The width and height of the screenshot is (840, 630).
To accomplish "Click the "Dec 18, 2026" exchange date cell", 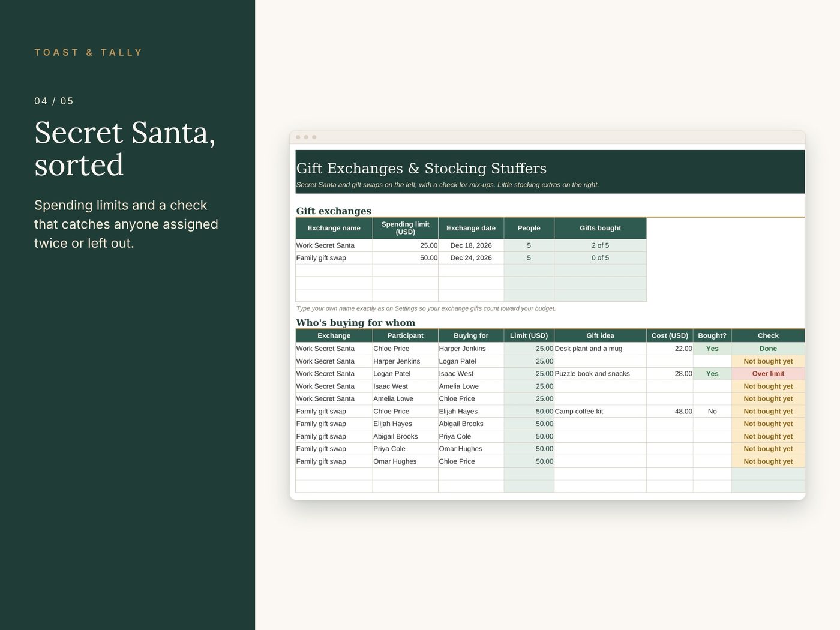I will [471, 245].
